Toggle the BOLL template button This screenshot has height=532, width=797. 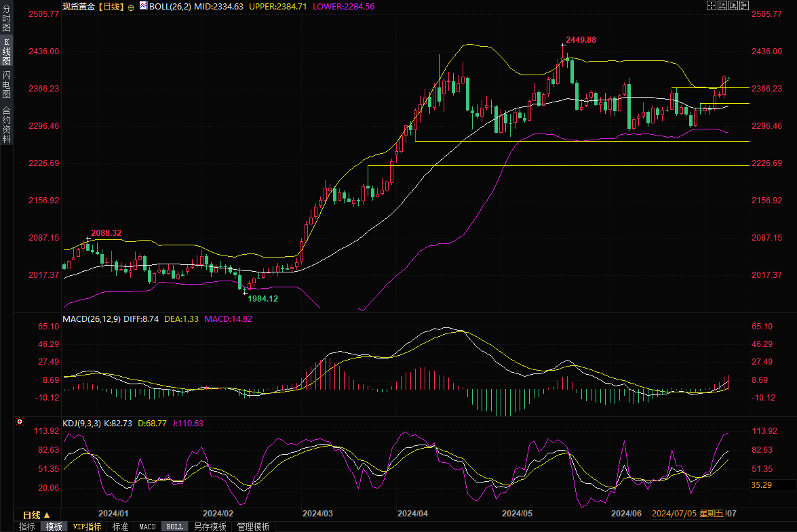click(x=174, y=527)
